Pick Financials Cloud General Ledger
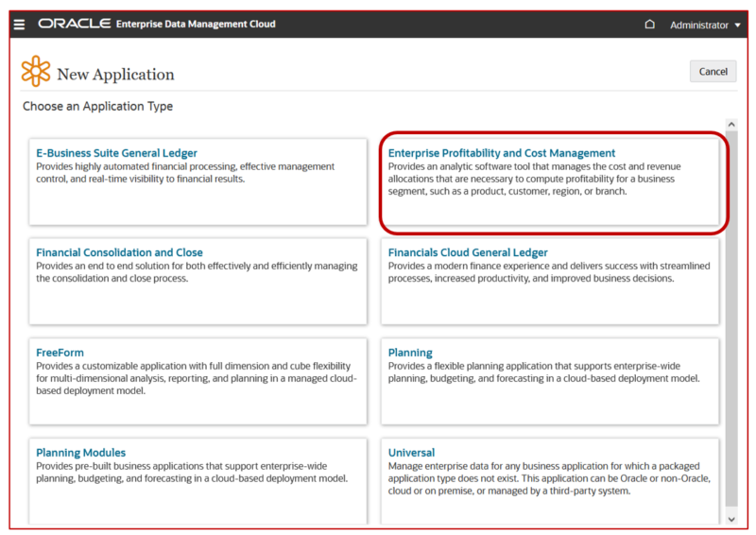Screen dimensions: 756x535 tap(468, 252)
